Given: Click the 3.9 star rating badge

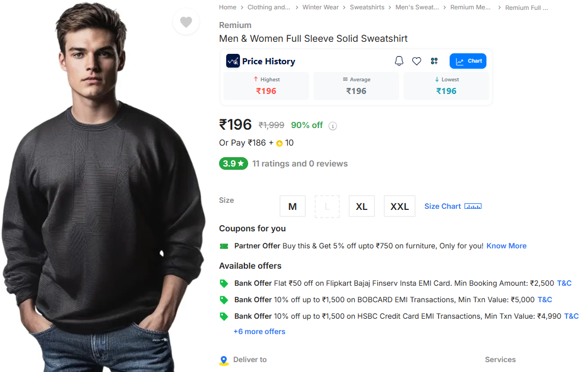Looking at the screenshot, I should point(233,163).
